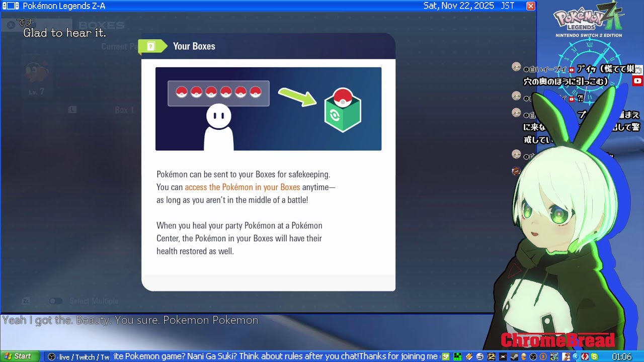Click the green arrow pointing to the Box

[297, 97]
